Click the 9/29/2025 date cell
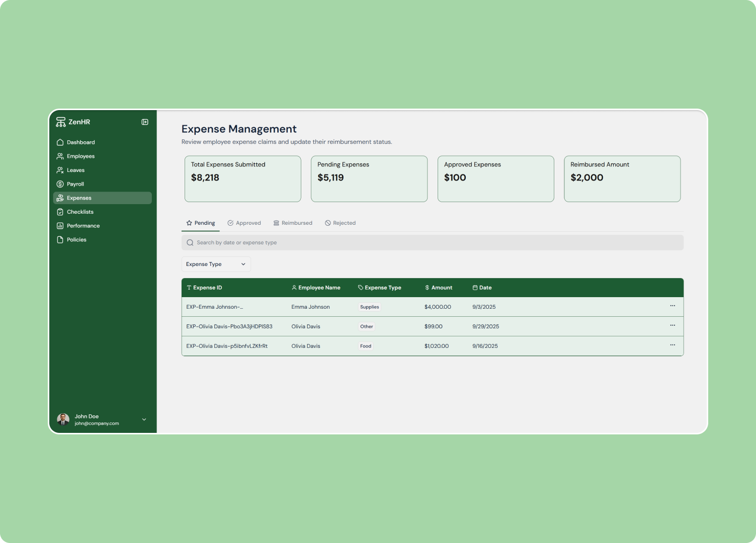Screen dimensions: 756x543 coord(486,327)
